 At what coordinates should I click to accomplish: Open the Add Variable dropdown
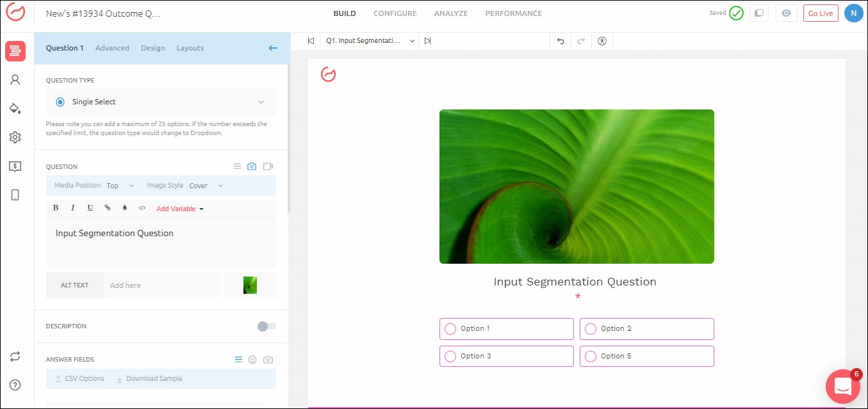click(179, 208)
